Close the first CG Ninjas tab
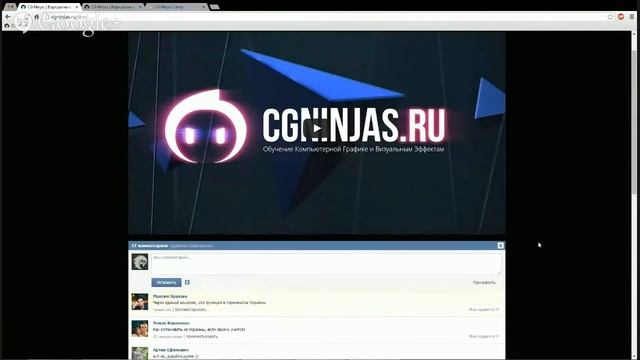Image resolution: width=640 pixels, height=360 pixels. (76, 7)
